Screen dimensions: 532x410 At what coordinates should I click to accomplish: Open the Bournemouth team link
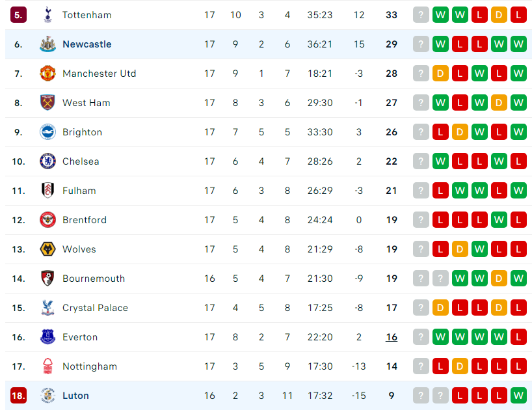(94, 279)
